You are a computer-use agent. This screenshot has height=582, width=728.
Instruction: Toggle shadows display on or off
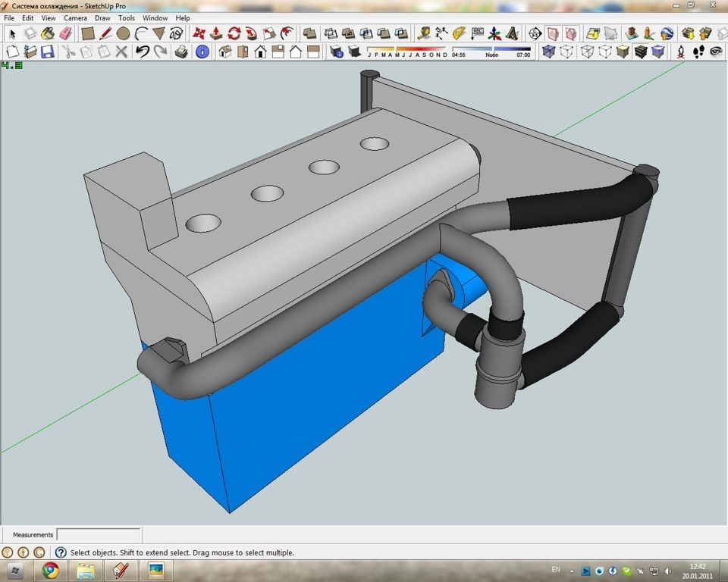coord(354,52)
